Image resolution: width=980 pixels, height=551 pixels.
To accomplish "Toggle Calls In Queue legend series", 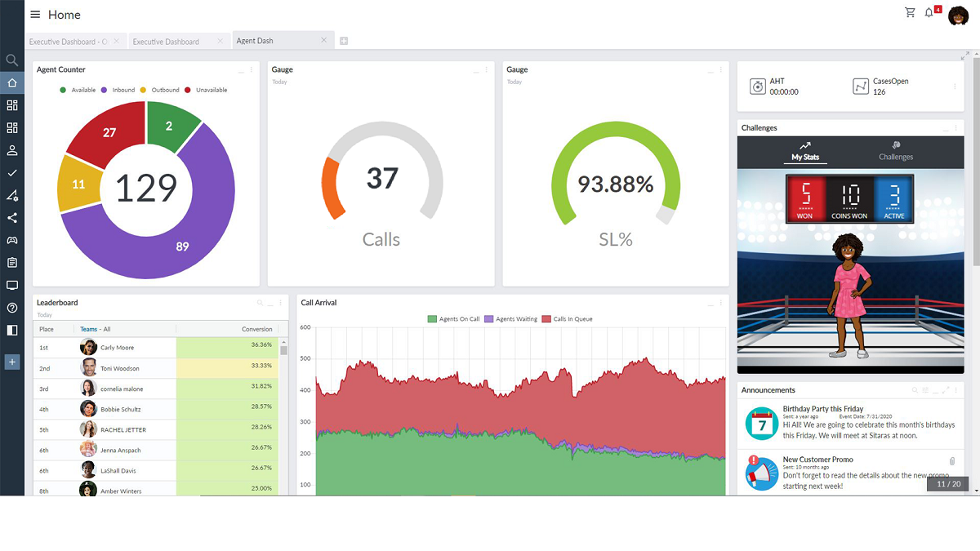I will click(568, 319).
